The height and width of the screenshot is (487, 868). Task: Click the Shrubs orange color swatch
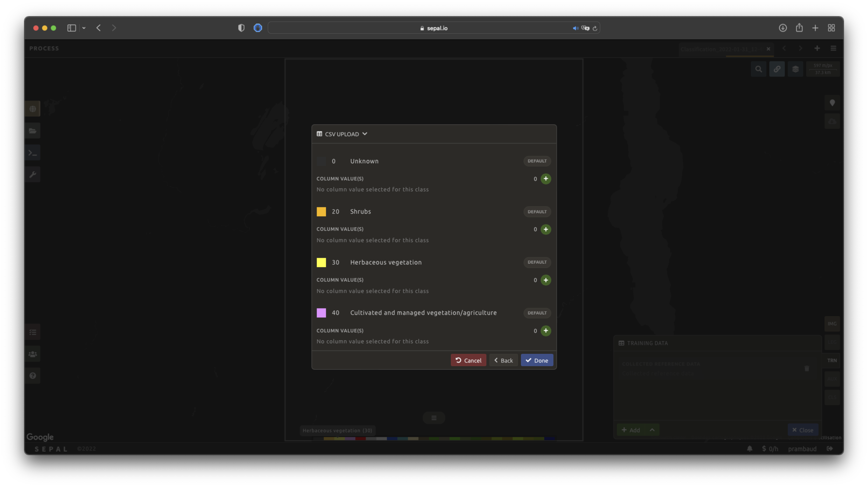[321, 212]
